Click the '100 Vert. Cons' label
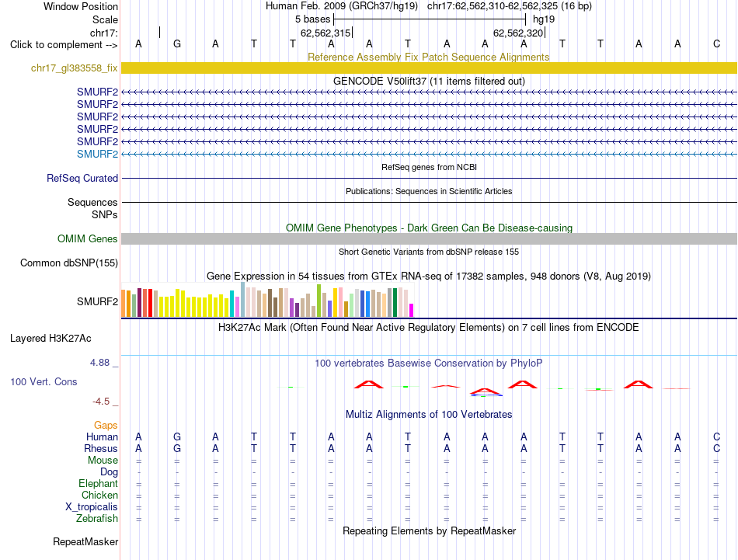Viewport: 738px width, 560px height. point(44,381)
